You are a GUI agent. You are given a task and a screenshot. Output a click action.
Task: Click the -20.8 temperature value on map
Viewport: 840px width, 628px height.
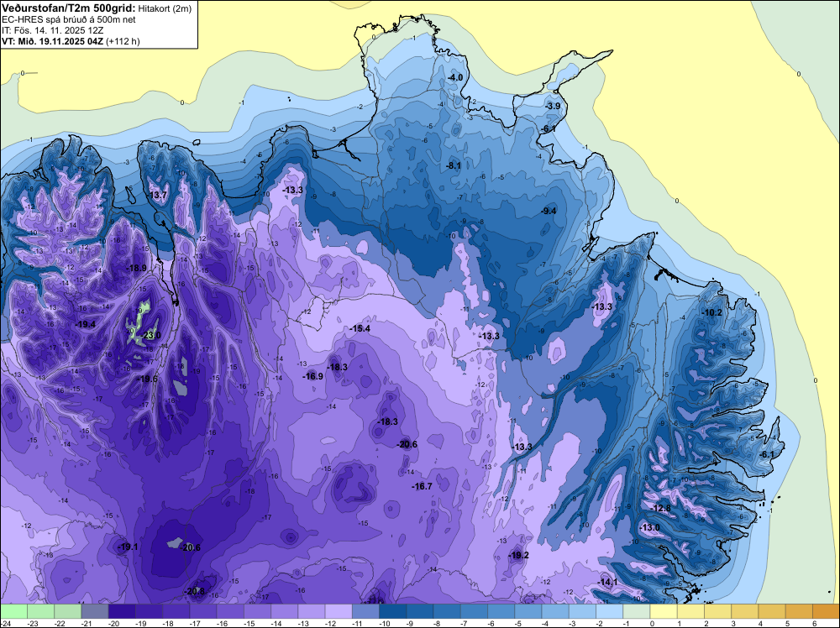click(x=194, y=591)
